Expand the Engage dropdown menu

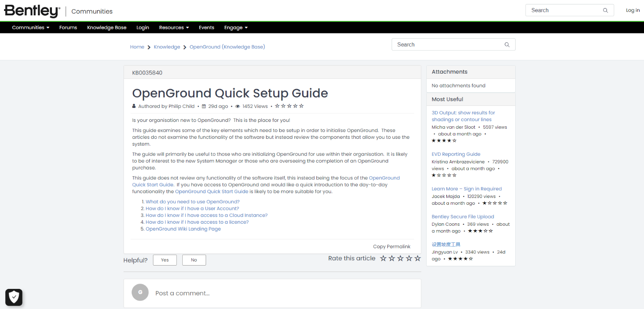point(236,28)
